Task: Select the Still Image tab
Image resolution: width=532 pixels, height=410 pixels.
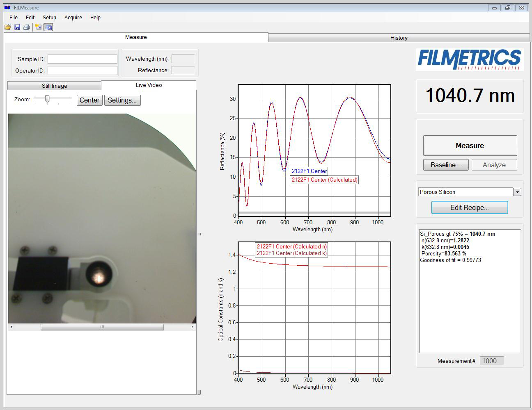Action: pyautogui.click(x=54, y=86)
